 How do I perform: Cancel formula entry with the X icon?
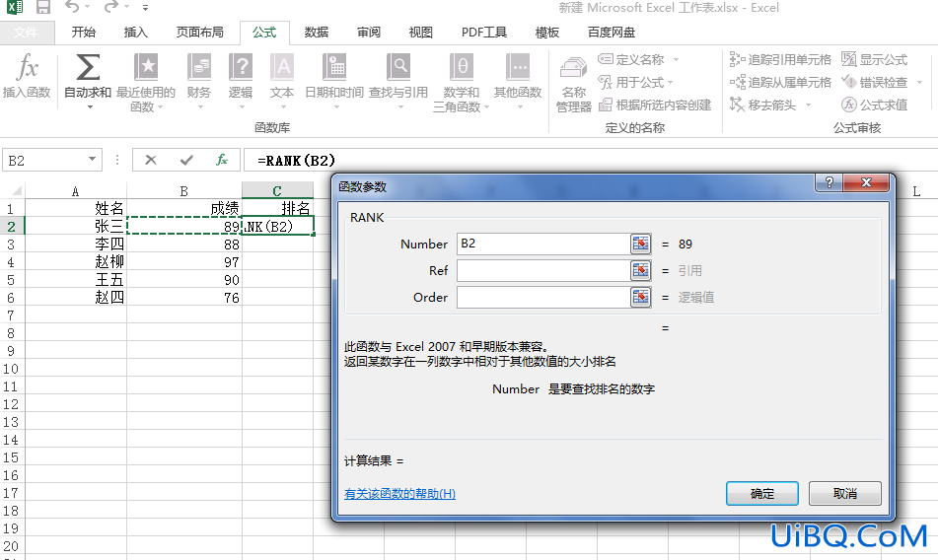[x=151, y=160]
